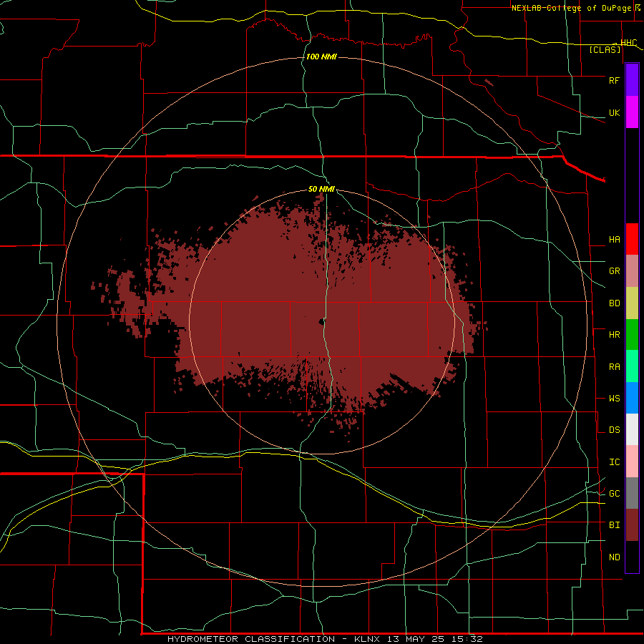Click the BD yellow legend swatch
The height and width of the screenshot is (644, 644).
pyautogui.click(x=632, y=303)
